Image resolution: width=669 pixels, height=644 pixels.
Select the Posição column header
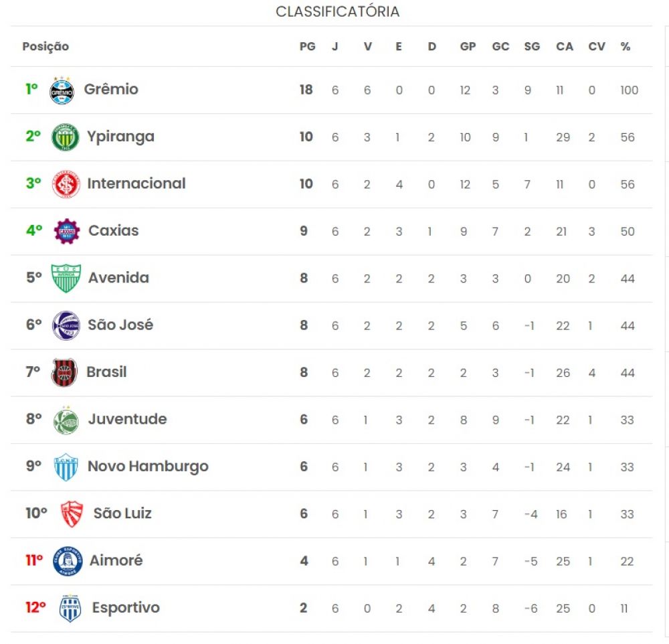[45, 47]
